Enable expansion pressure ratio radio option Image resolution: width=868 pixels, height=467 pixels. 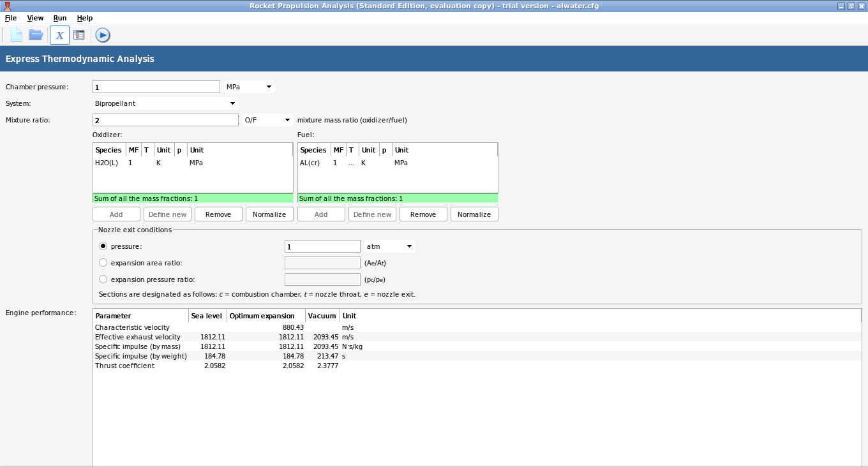pyautogui.click(x=103, y=279)
